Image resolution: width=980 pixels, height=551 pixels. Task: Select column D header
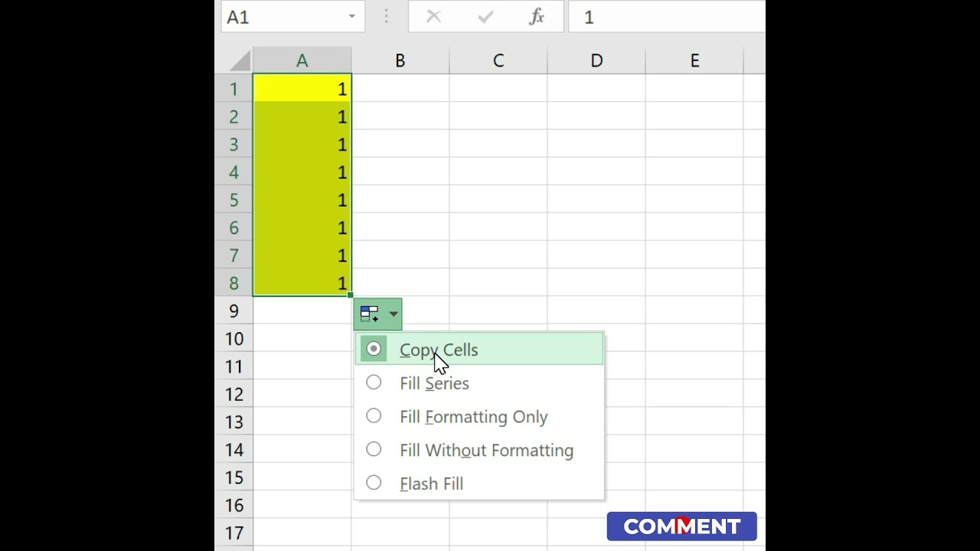pos(596,60)
